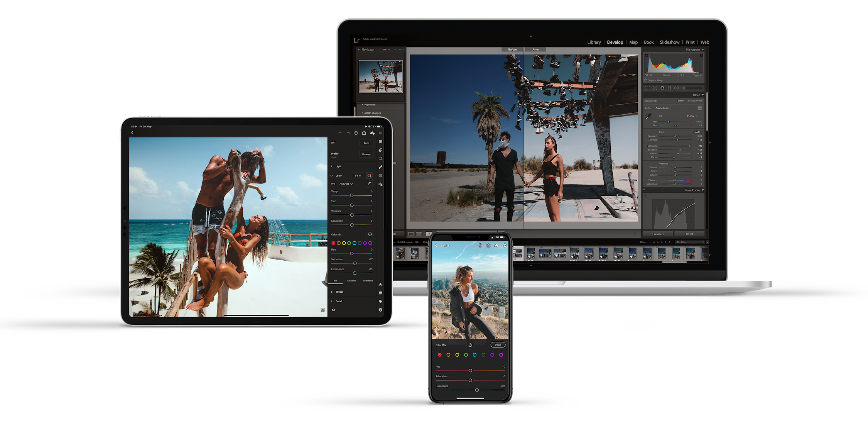
Task: Tap the share icon on the iPad toolbar
Action: point(364,133)
